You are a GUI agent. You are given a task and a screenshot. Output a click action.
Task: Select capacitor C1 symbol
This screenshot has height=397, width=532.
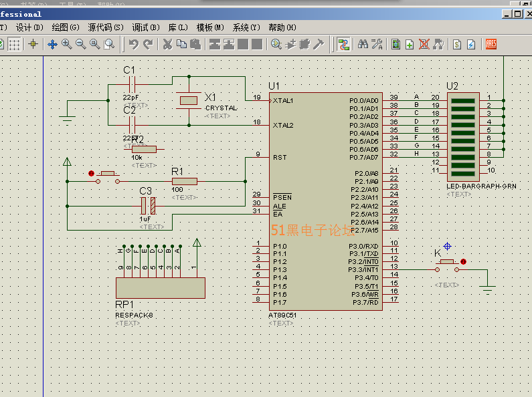(x=132, y=84)
